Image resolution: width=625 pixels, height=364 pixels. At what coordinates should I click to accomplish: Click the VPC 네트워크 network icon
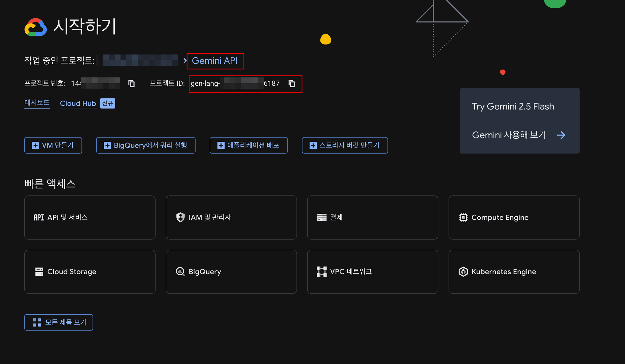322,272
